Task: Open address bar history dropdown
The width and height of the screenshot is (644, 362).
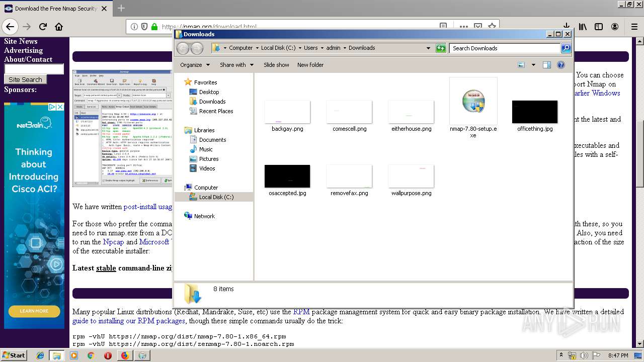Action: pyautogui.click(x=428, y=48)
